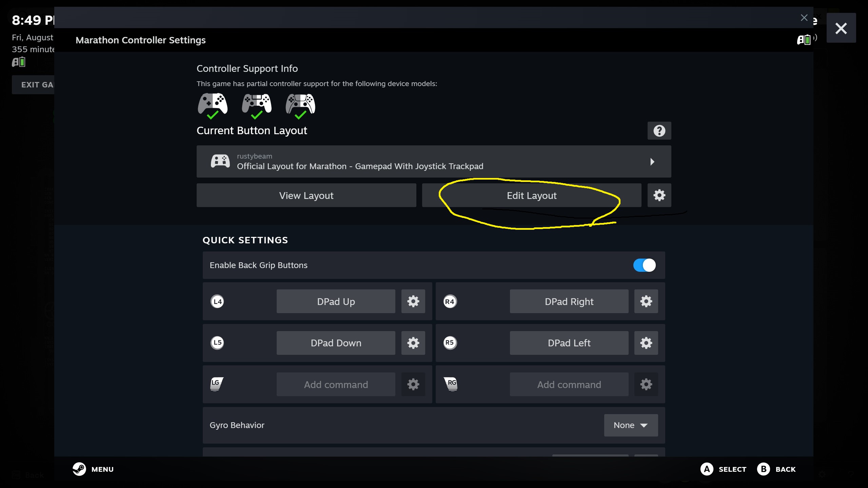868x488 pixels.
Task: Click the partial controller support description text
Action: point(317,84)
